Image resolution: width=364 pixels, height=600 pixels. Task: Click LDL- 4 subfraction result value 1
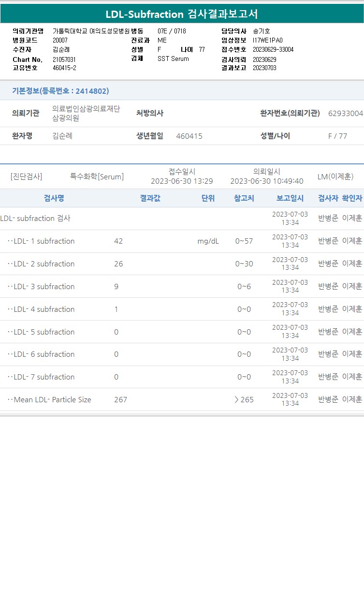[x=116, y=309]
